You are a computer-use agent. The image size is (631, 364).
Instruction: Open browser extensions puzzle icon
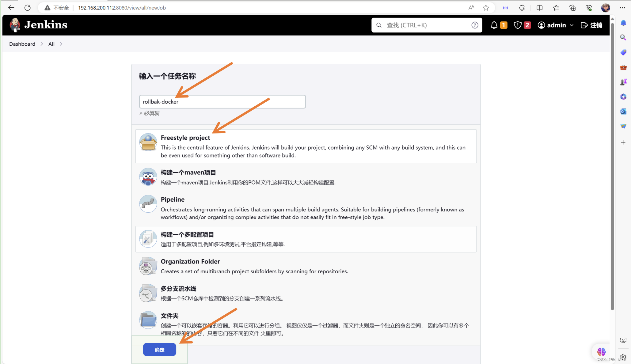522,8
